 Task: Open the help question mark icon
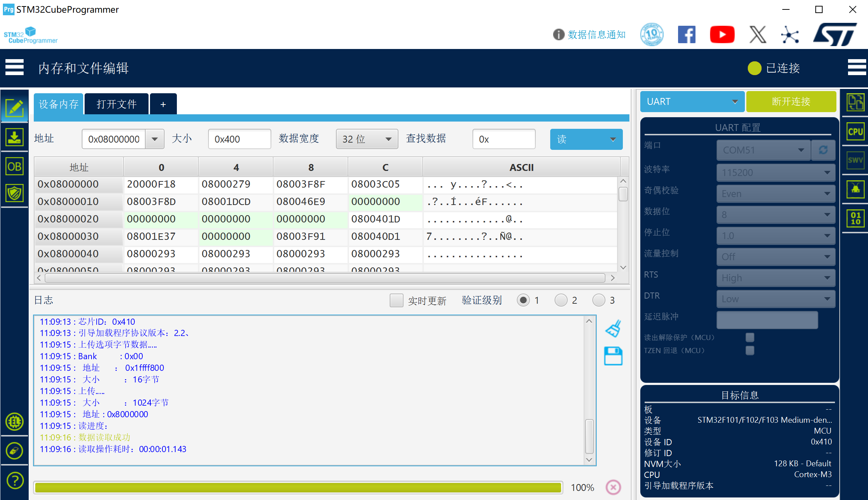(x=15, y=480)
